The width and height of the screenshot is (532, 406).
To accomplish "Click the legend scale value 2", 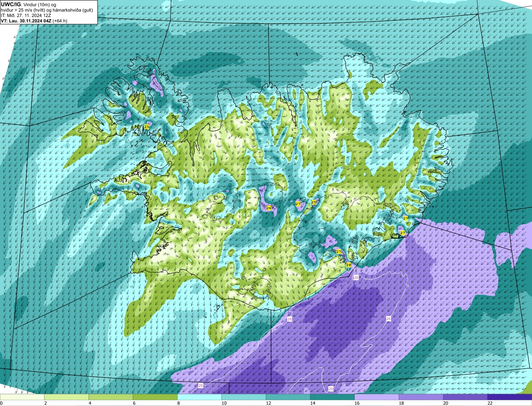I will 45,403.
